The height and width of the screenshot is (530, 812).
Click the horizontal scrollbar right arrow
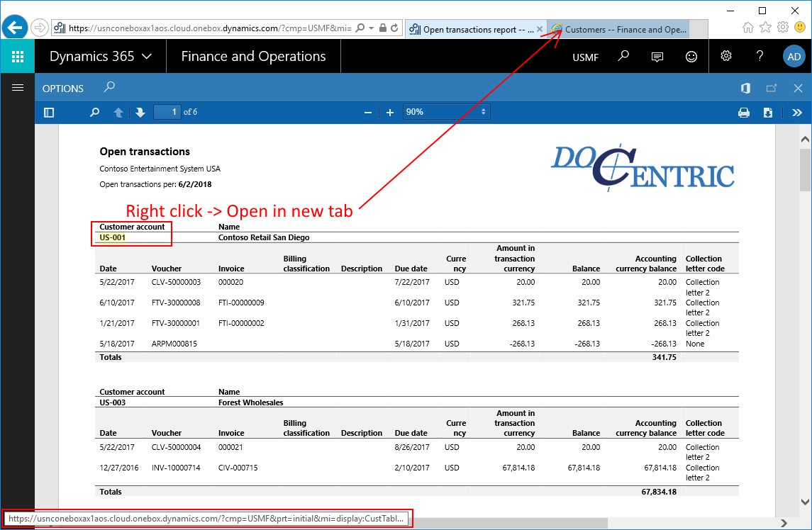pyautogui.click(x=784, y=524)
